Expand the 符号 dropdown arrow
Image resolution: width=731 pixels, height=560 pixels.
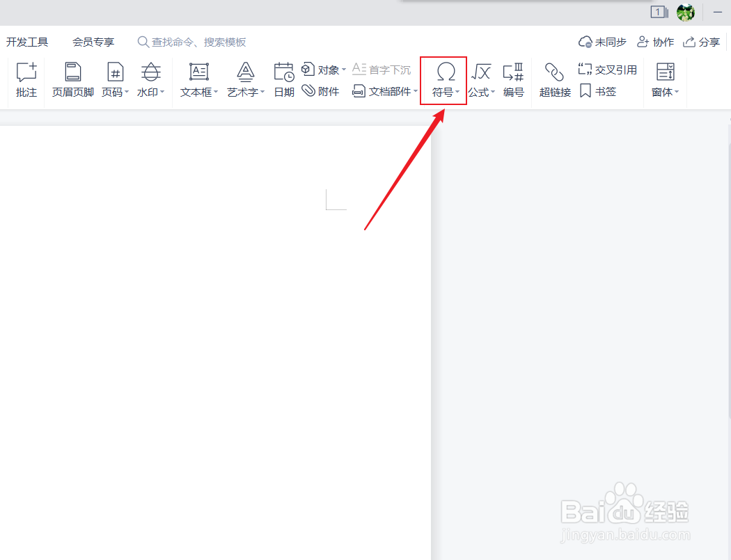click(x=457, y=93)
